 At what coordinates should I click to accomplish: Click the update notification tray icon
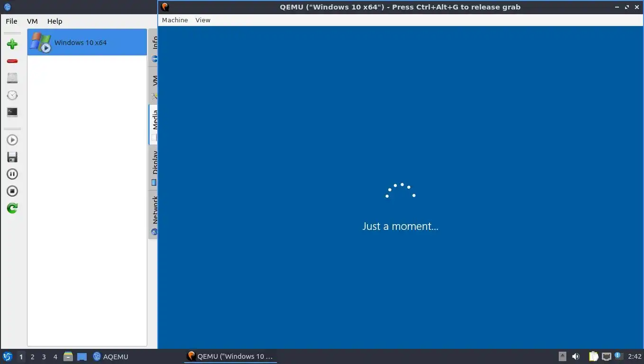(618, 356)
